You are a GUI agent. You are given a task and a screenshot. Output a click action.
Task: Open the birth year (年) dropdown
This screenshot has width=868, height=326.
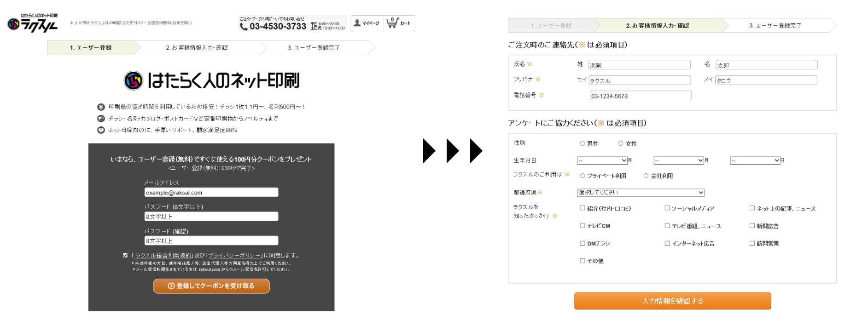coord(602,160)
